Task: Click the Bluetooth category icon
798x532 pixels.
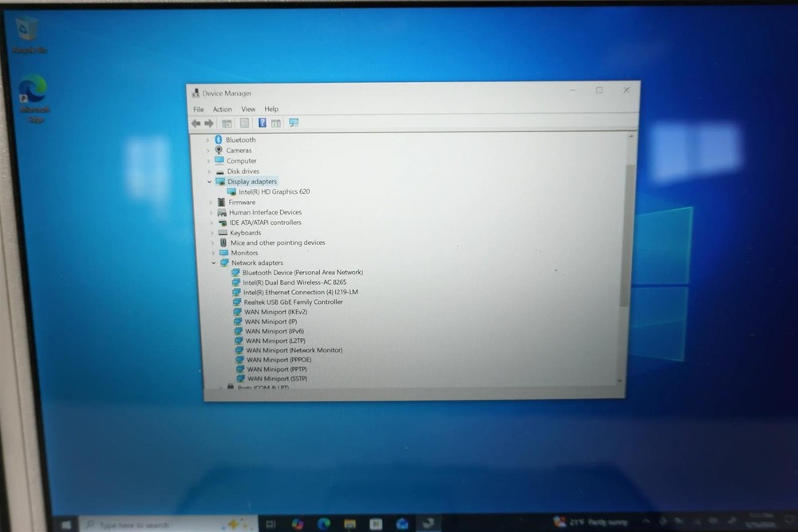Action: (x=219, y=140)
